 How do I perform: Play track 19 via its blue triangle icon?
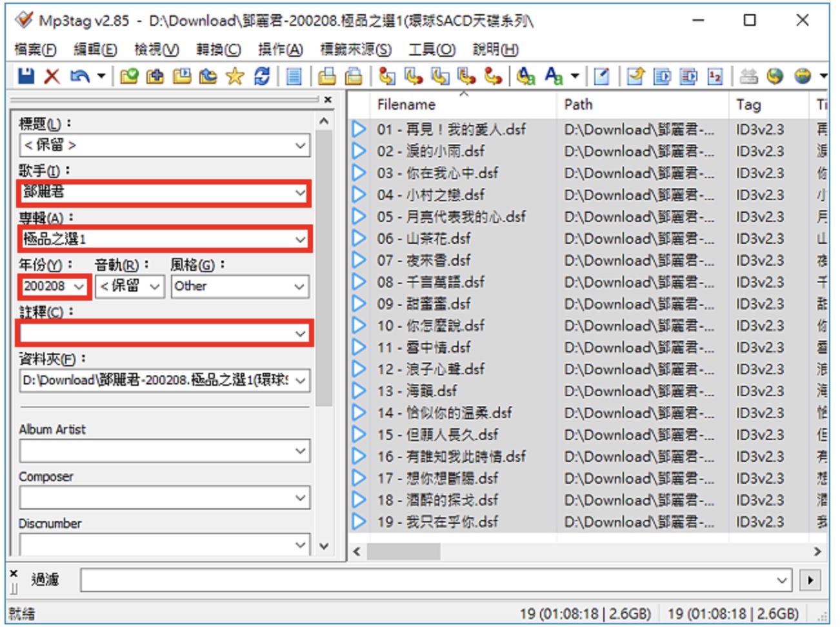coord(359,521)
